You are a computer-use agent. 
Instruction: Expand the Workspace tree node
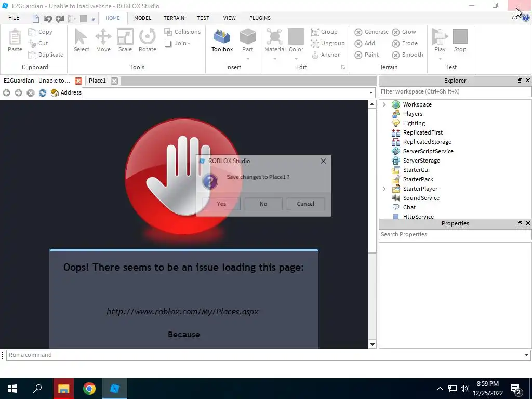384,104
